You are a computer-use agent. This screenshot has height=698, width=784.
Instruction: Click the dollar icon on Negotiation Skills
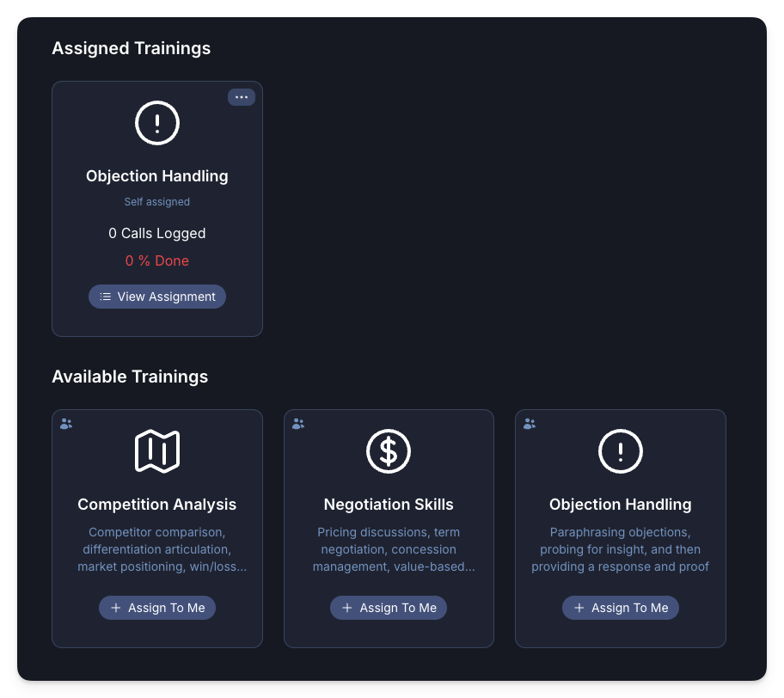(x=389, y=450)
